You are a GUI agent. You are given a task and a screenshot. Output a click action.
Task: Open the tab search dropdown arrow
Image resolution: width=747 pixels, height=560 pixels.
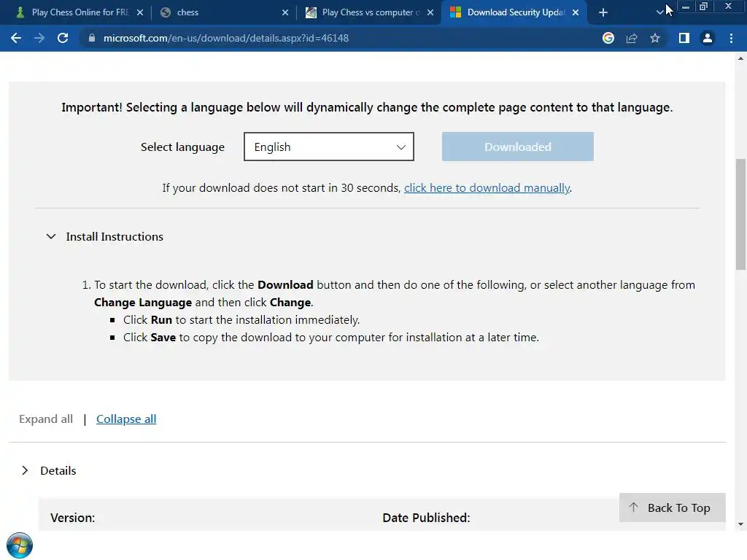click(x=659, y=12)
